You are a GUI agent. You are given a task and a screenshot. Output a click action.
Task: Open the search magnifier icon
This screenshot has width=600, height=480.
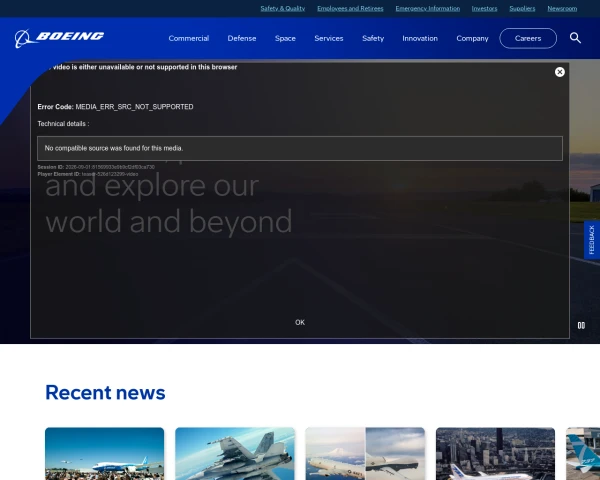pos(575,38)
